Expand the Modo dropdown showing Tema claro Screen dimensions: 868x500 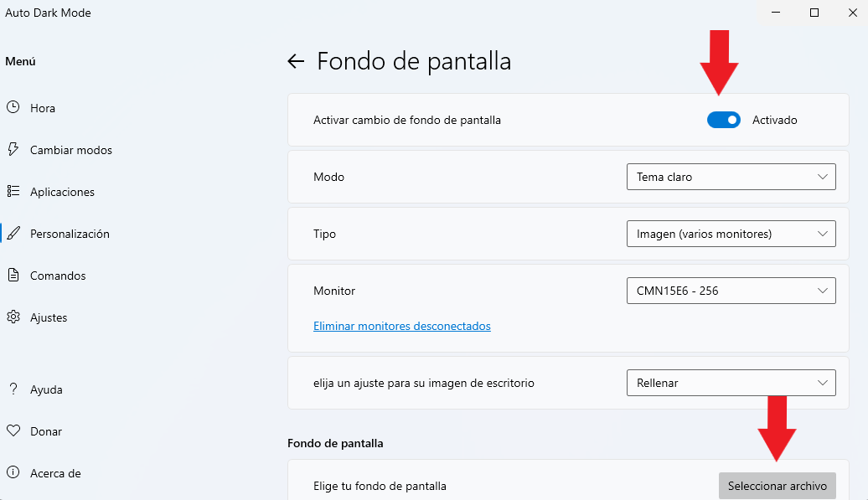[x=731, y=177]
